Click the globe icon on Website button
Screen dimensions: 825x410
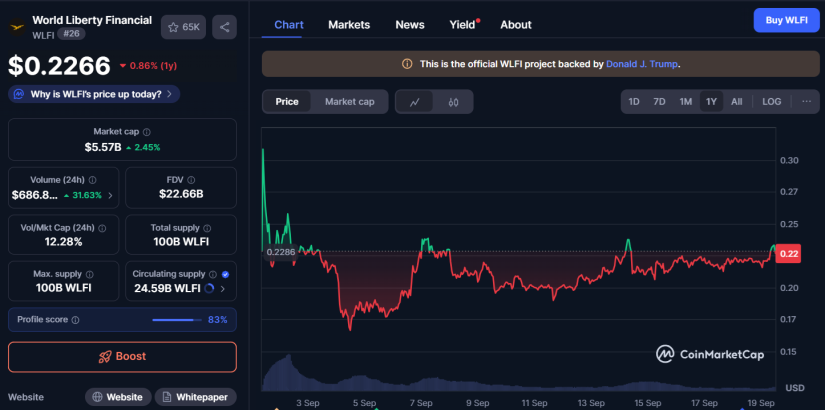tap(97, 397)
